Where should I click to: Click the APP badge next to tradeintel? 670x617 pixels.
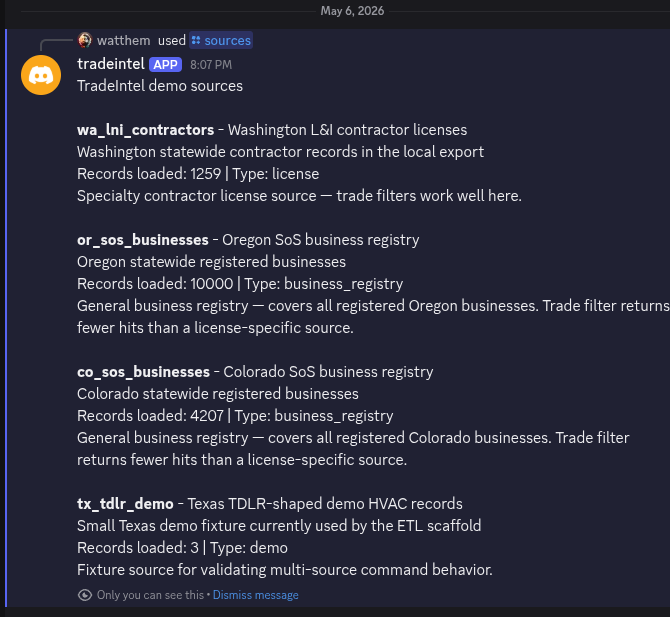tap(165, 65)
